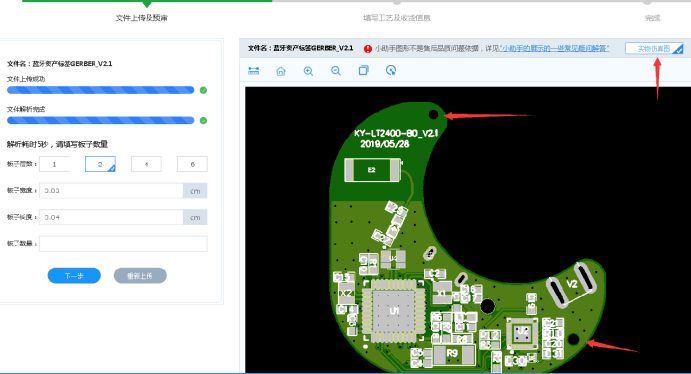Click the gray 重新上传 button
This screenshot has width=691, height=374.
tap(140, 276)
